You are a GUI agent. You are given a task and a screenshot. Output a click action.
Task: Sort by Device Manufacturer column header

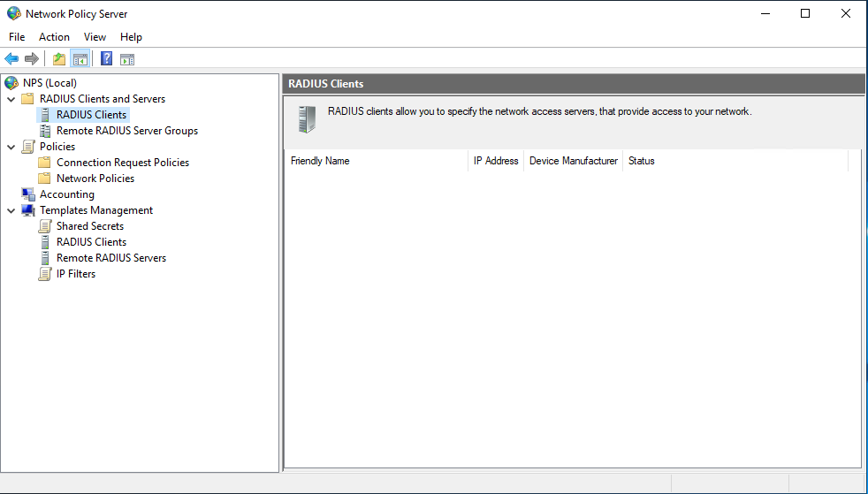point(574,161)
